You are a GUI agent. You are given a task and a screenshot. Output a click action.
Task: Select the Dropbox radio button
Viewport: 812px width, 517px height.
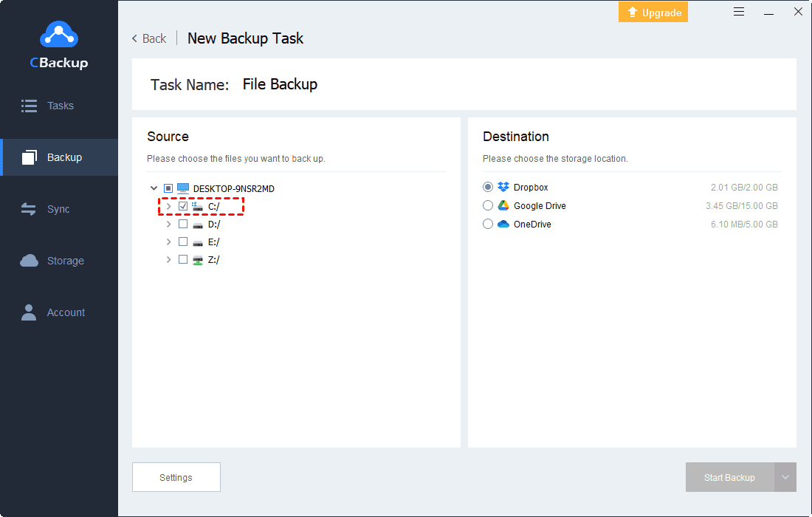coord(488,187)
